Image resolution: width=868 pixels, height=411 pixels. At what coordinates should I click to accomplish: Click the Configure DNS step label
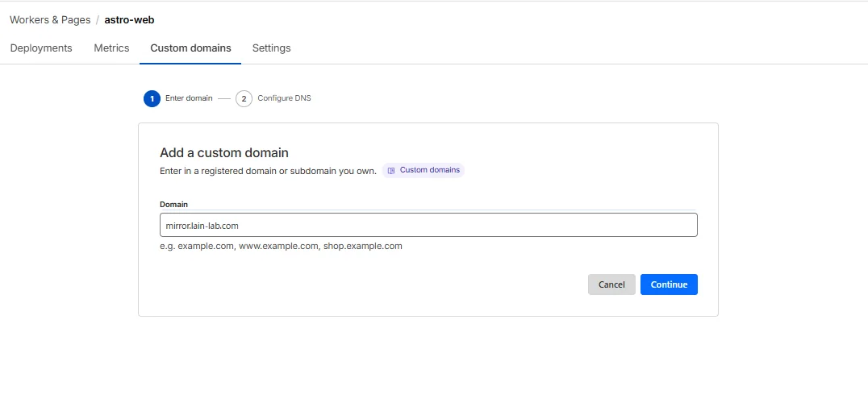coord(284,98)
